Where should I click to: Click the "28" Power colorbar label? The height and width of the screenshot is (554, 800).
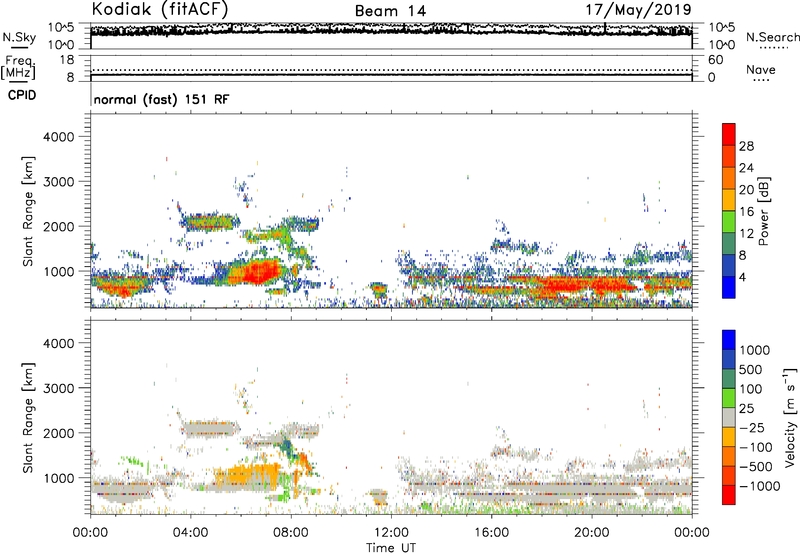pyautogui.click(x=746, y=146)
